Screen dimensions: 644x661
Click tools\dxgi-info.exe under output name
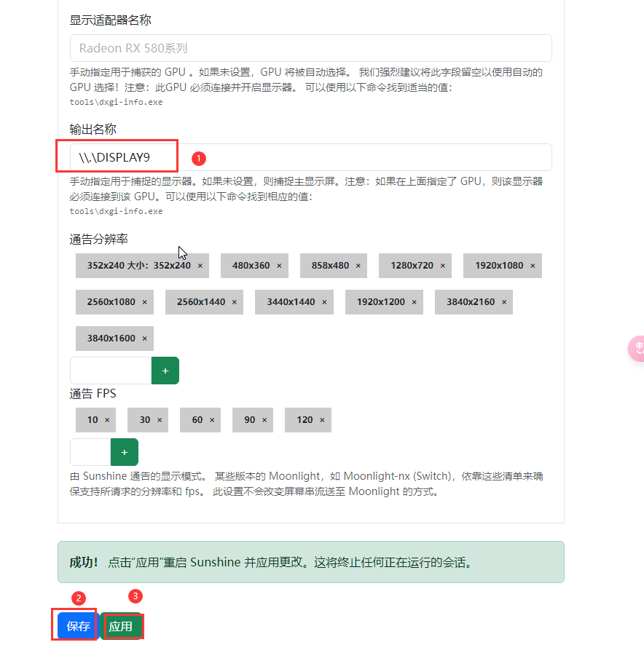click(116, 211)
